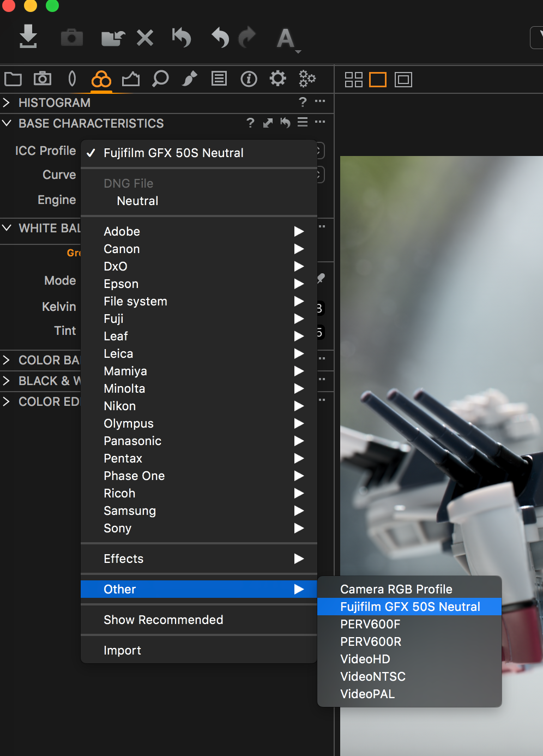Select checked Fujifilm GFX 50S Neutral profile
Screen dimensions: 543x756
[199, 153]
